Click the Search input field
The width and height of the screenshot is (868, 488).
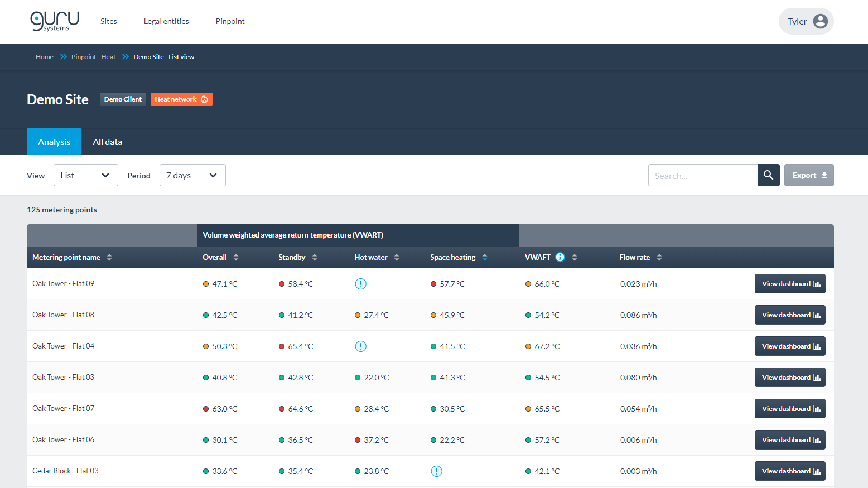(703, 175)
